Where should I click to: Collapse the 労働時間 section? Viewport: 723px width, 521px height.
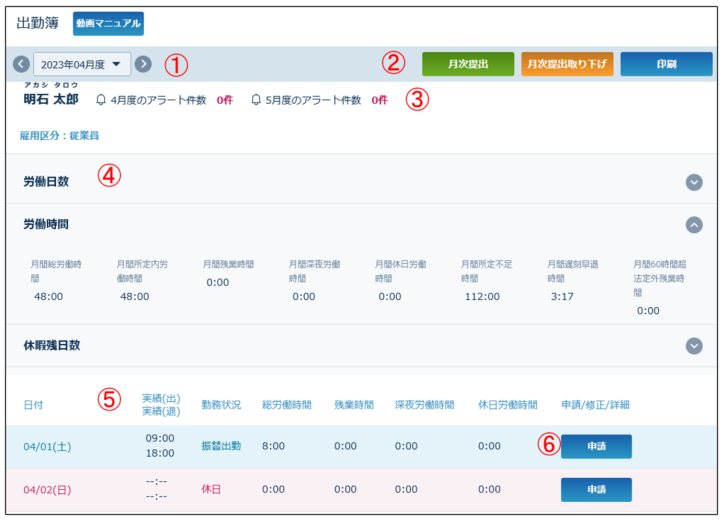click(694, 225)
